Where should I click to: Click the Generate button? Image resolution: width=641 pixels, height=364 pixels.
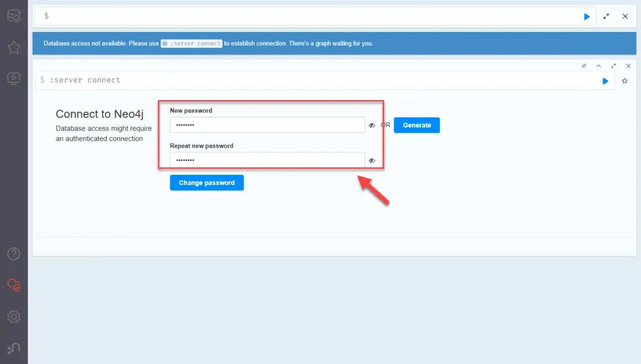[x=417, y=125]
